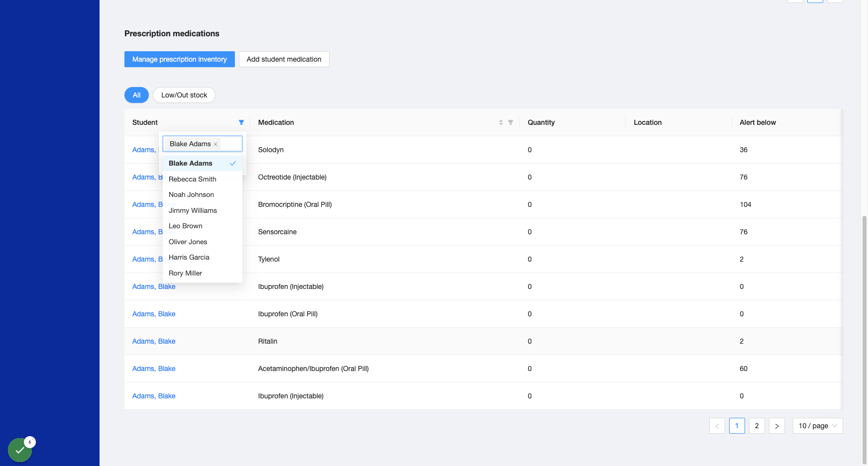Remove the Blake Adams filter tag
This screenshot has width=868, height=466.
pos(216,144)
